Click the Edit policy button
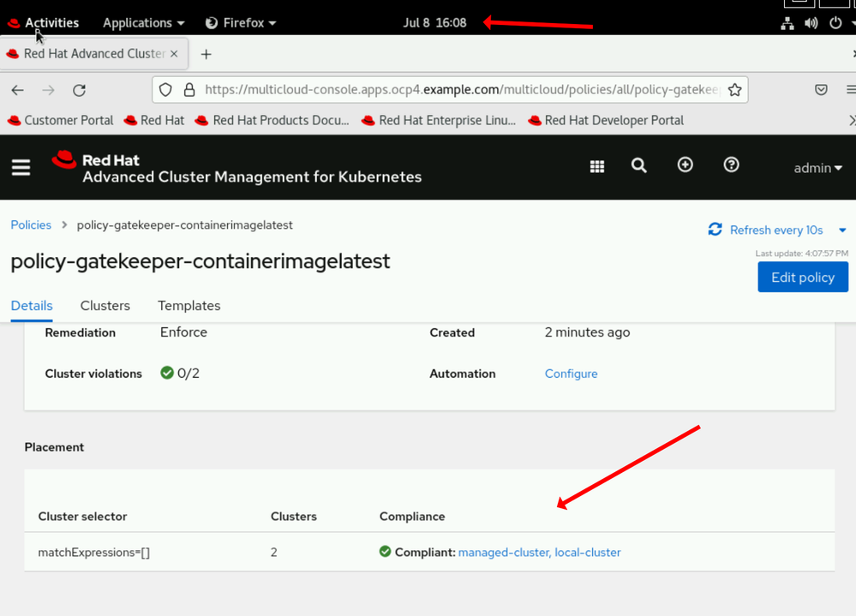Screen dimensions: 856x616 click(802, 278)
